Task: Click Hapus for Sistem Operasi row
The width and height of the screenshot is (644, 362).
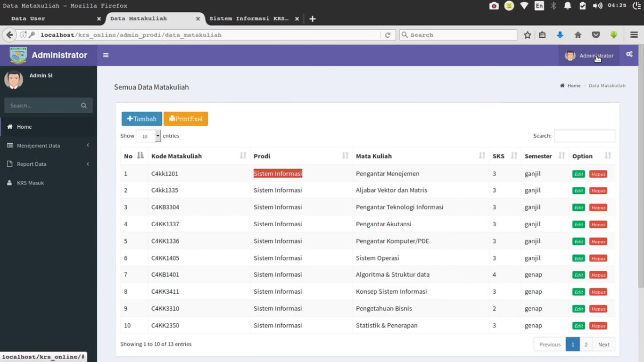Action: [598, 258]
